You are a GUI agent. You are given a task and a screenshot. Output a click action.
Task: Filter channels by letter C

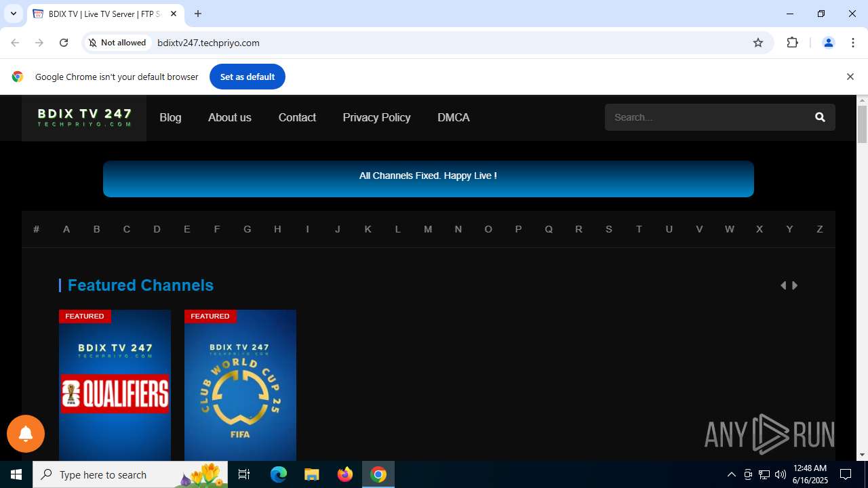point(127,229)
